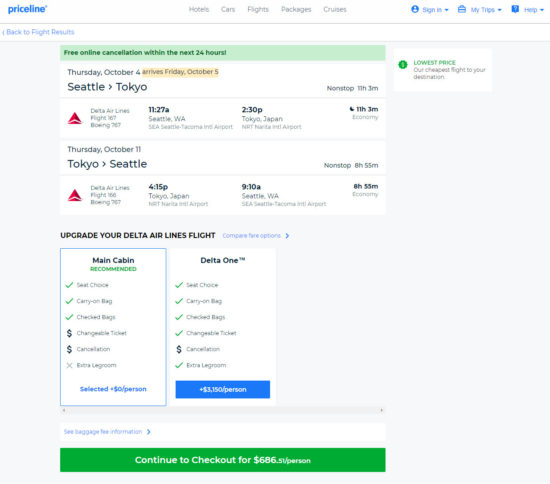Select the Main Cabin fare card title
Image resolution: width=550 pixels, height=484 pixels.
tap(113, 260)
